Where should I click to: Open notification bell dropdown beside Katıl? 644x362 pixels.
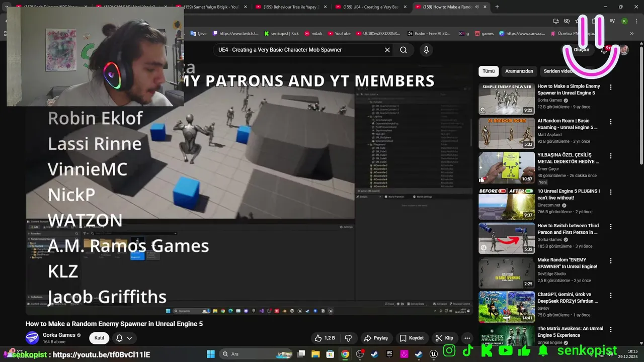coord(124,338)
